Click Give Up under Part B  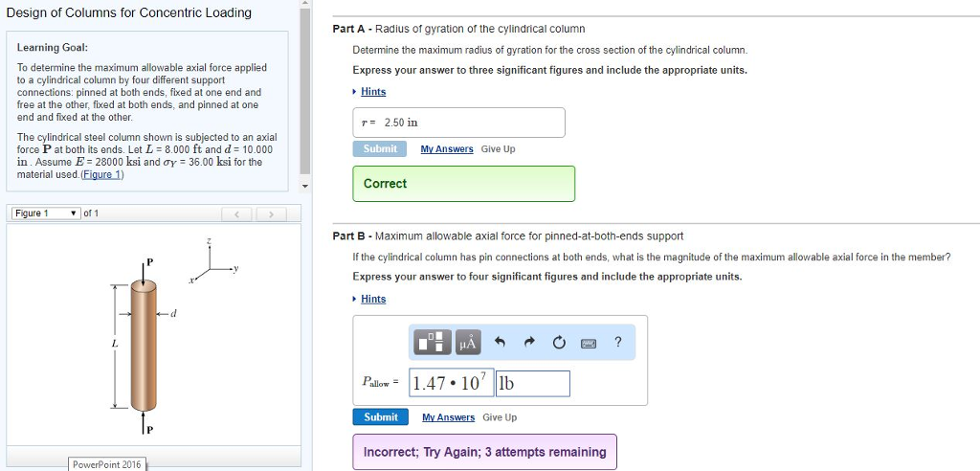[x=499, y=417]
